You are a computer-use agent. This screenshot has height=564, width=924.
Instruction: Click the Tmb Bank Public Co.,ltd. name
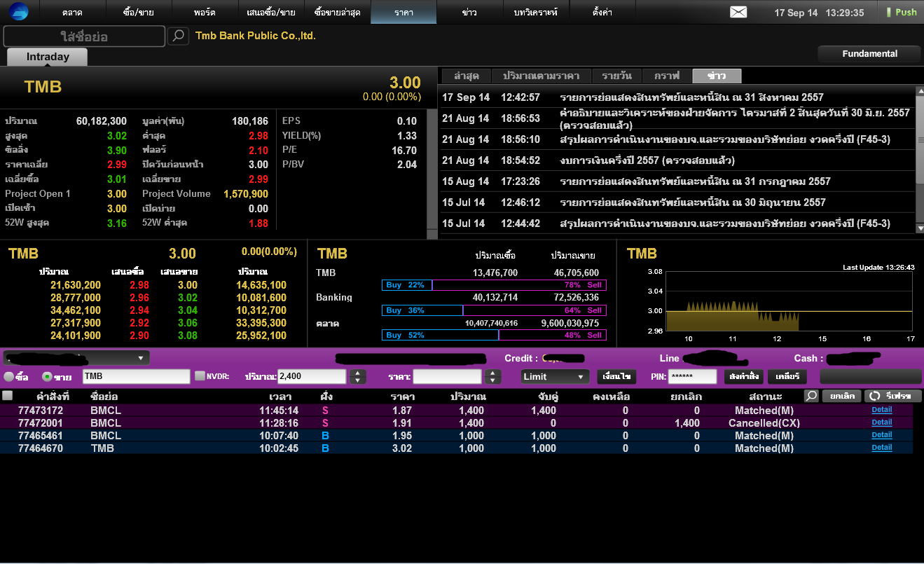(256, 36)
